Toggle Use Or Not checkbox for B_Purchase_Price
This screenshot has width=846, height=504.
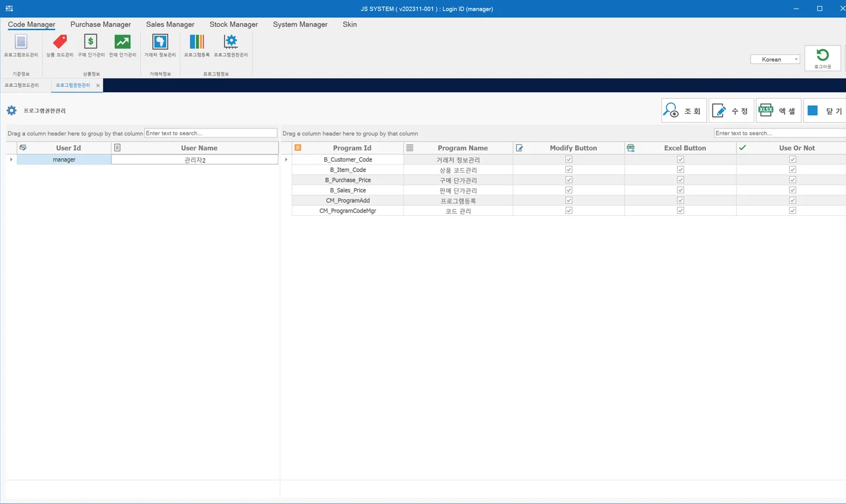click(792, 180)
